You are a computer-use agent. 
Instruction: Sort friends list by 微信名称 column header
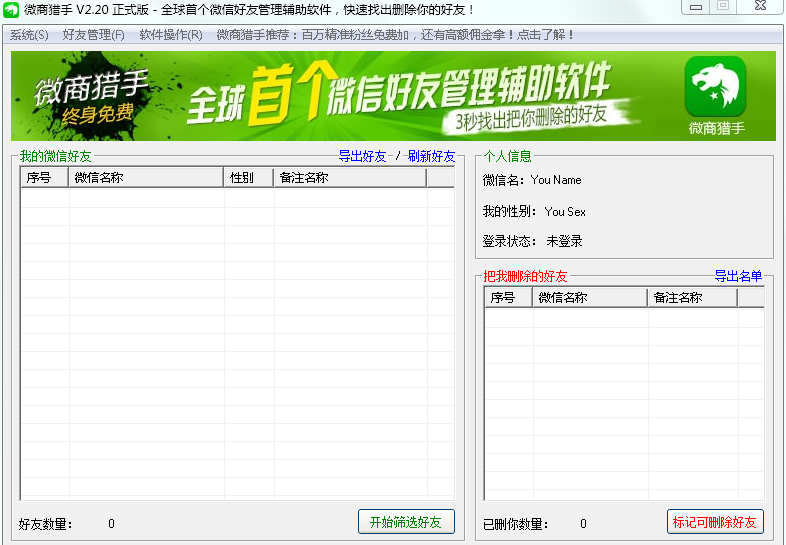146,178
